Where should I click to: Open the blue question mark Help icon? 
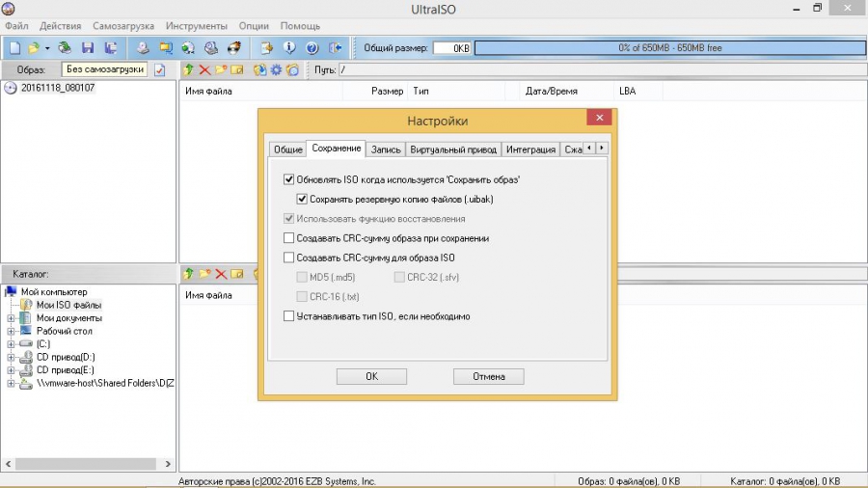coord(312,47)
